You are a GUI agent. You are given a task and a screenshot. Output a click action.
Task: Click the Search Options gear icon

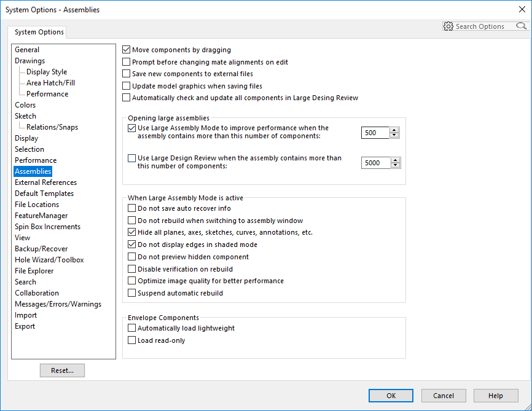(448, 26)
